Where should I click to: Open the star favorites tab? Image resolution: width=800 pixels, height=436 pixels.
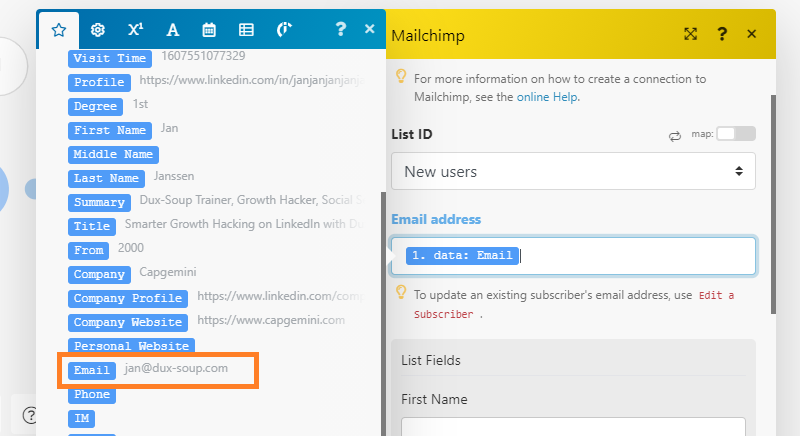[59, 30]
